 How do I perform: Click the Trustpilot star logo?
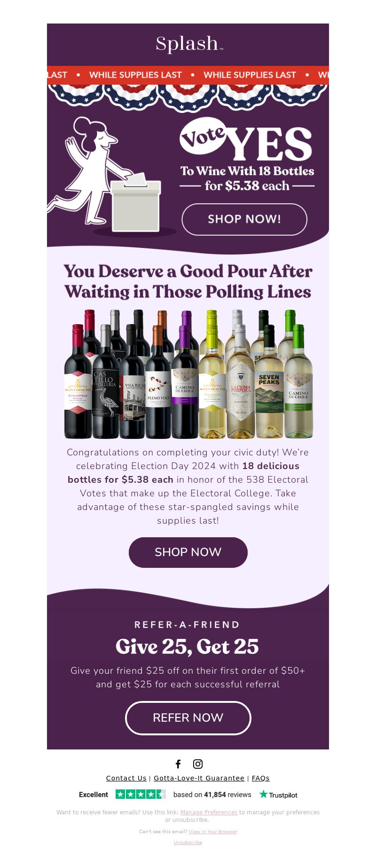(278, 795)
